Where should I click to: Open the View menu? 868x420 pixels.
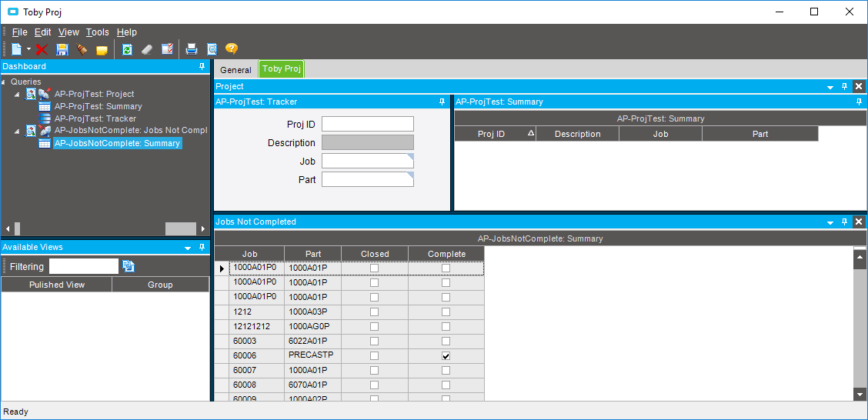[68, 32]
